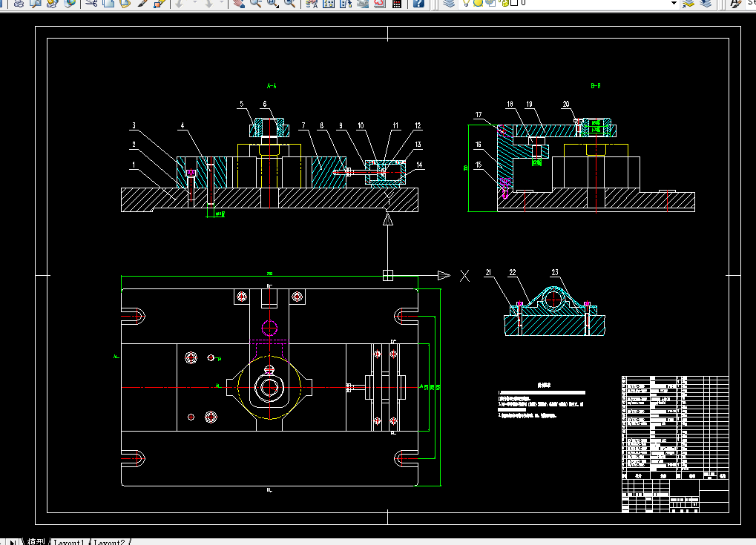This screenshot has height=545, width=756.
Task: Toggle layer 0 freeze sun icon
Action: pos(478,3)
